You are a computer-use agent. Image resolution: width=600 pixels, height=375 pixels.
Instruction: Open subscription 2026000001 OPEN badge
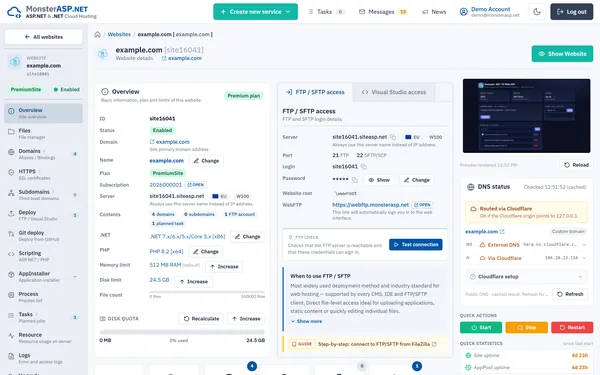(196, 185)
